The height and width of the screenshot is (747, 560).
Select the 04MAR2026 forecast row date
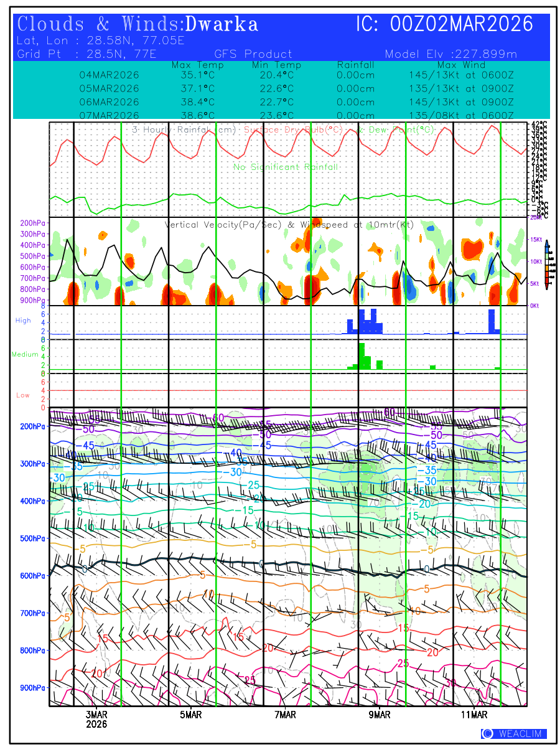(x=110, y=75)
